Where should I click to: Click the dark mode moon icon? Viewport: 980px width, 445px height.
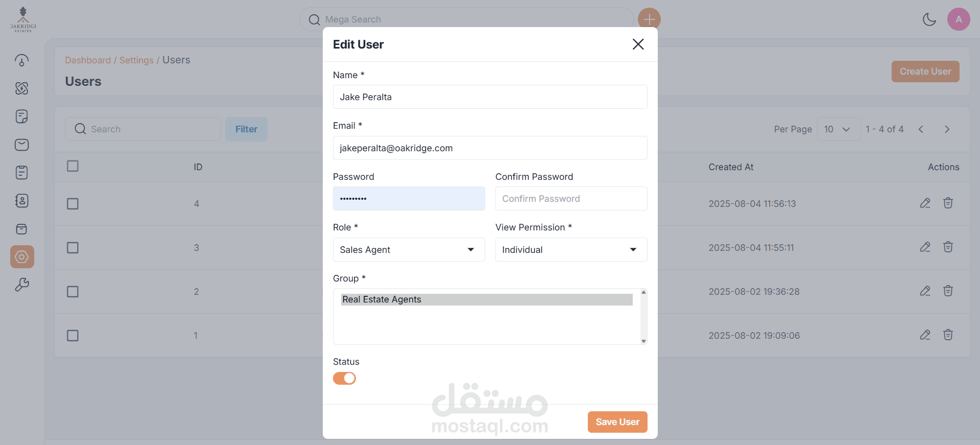coord(929,19)
